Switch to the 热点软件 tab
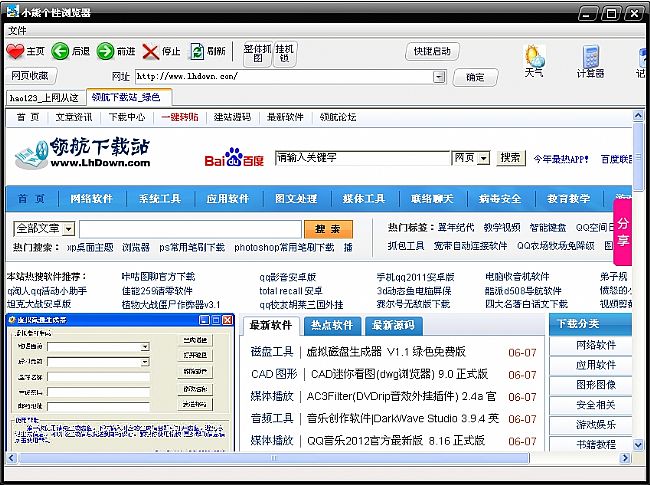 click(x=332, y=325)
